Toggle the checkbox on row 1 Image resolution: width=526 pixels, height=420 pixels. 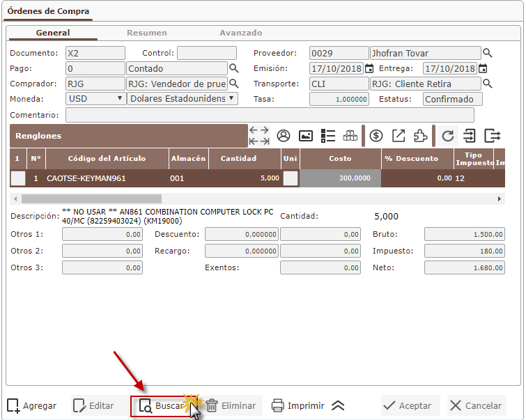click(17, 178)
